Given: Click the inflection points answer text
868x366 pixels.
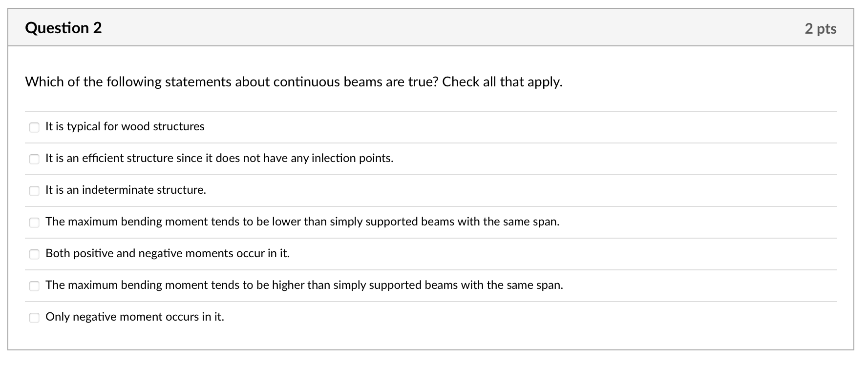Looking at the screenshot, I should 219,158.
